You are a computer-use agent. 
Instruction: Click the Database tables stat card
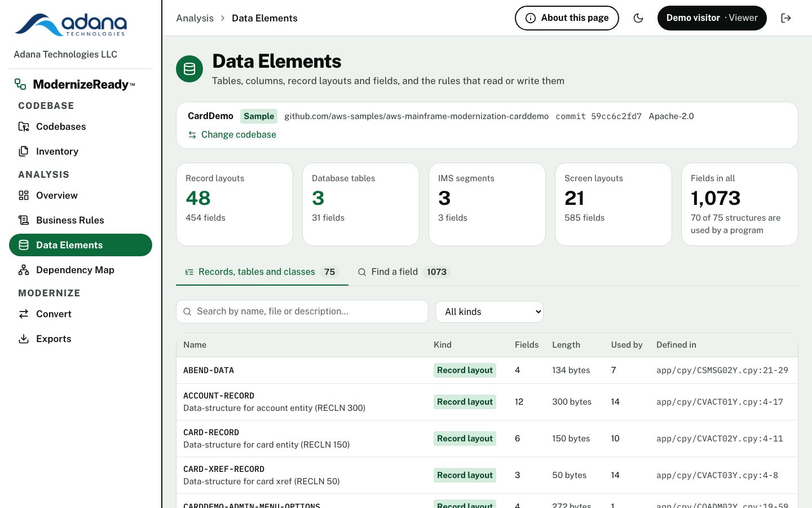(x=361, y=204)
